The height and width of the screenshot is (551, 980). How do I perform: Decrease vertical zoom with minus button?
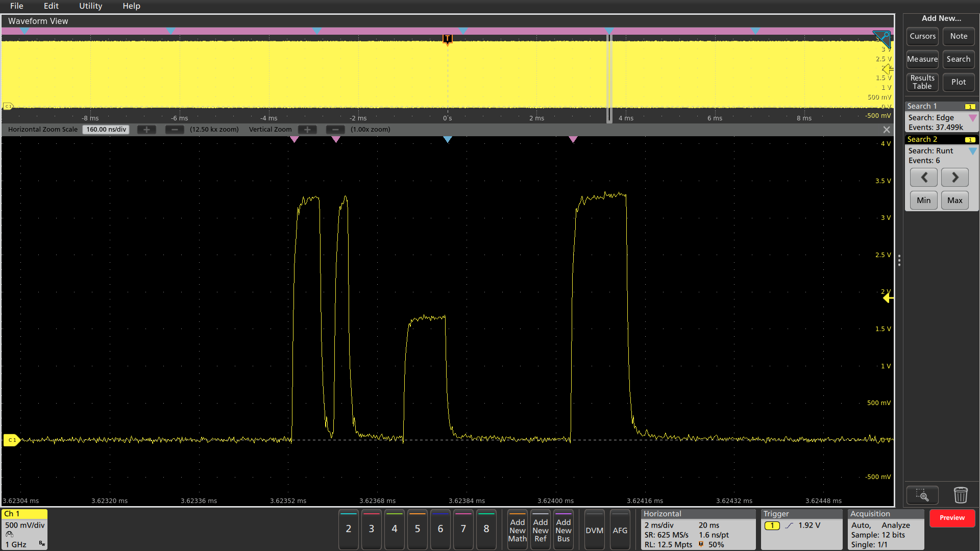click(x=335, y=130)
